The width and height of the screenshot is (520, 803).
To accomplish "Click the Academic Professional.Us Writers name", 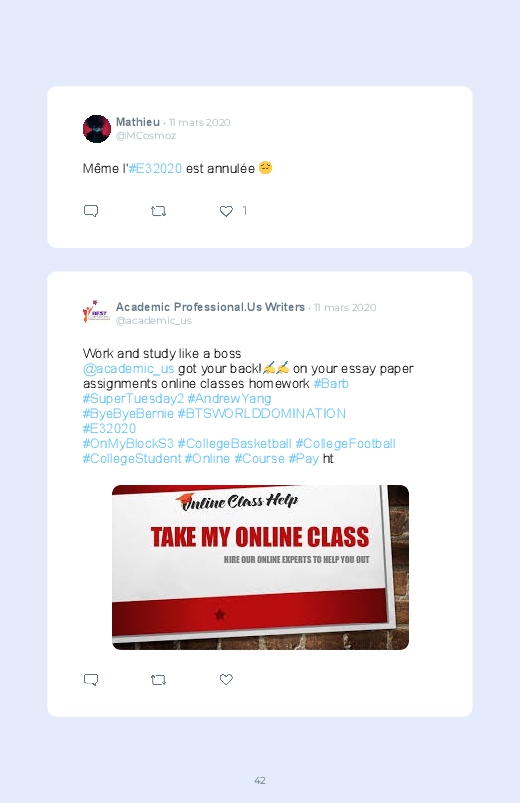I will coord(210,307).
